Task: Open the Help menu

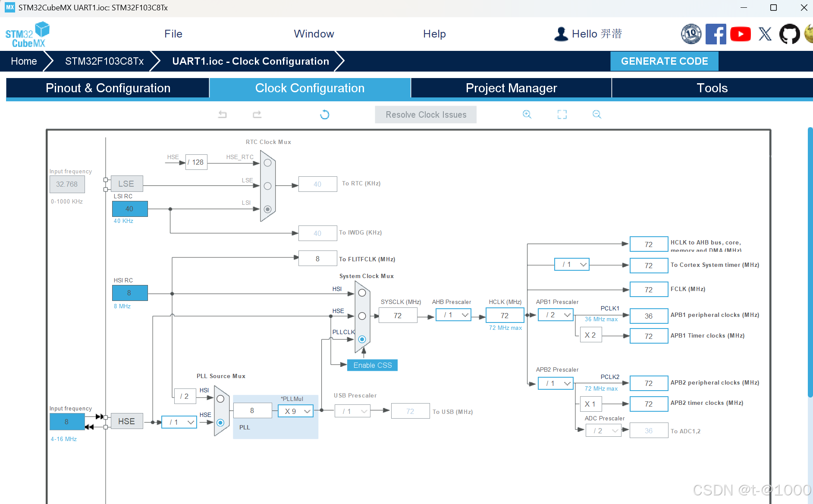Action: [x=434, y=34]
